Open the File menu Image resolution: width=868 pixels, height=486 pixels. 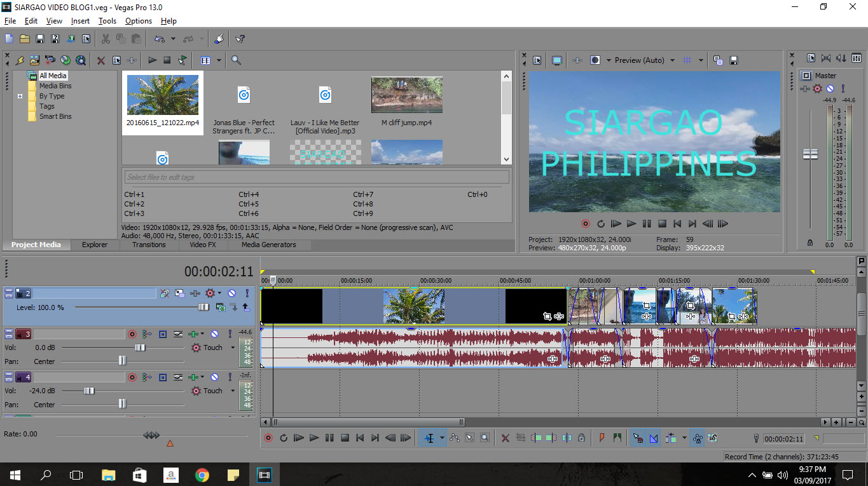point(10,21)
